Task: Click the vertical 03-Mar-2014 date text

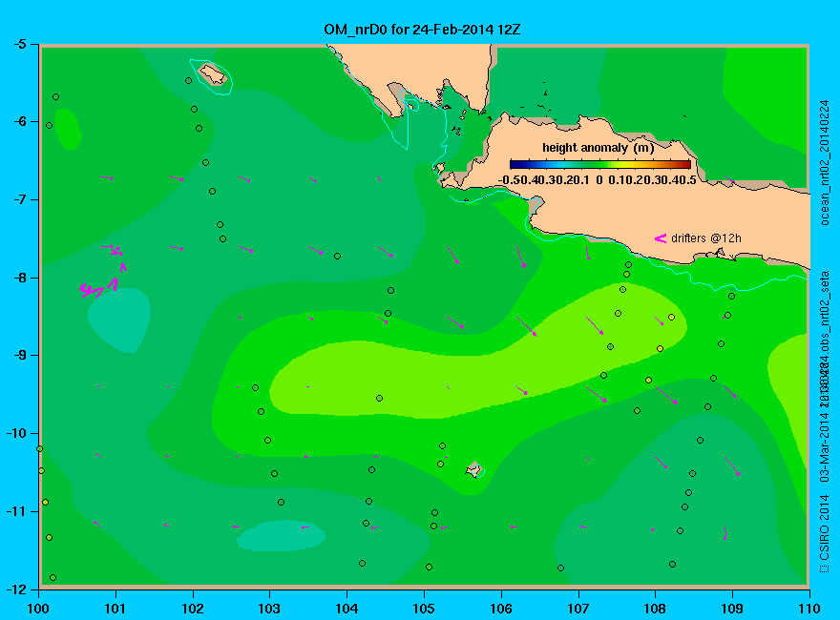Action: pos(825,446)
